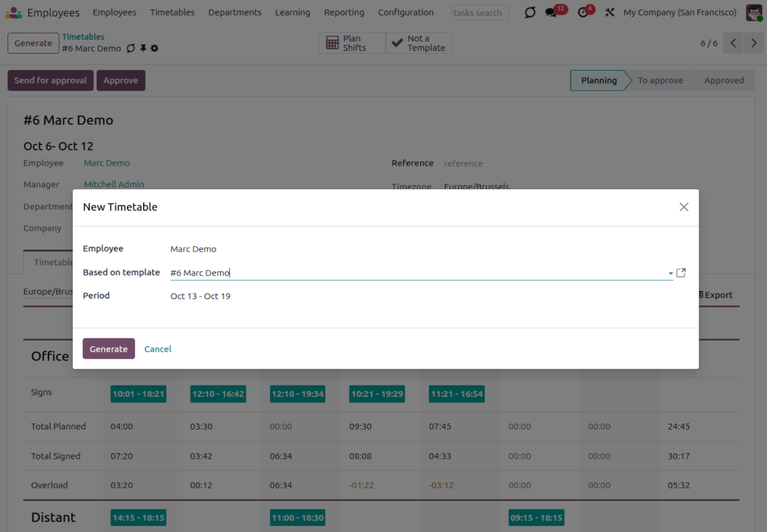Open the chat messages icon with badge

tap(552, 12)
